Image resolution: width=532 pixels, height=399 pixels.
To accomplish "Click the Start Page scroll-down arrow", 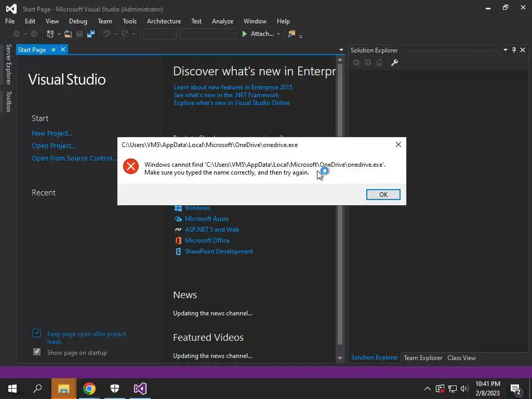I will (x=340, y=358).
